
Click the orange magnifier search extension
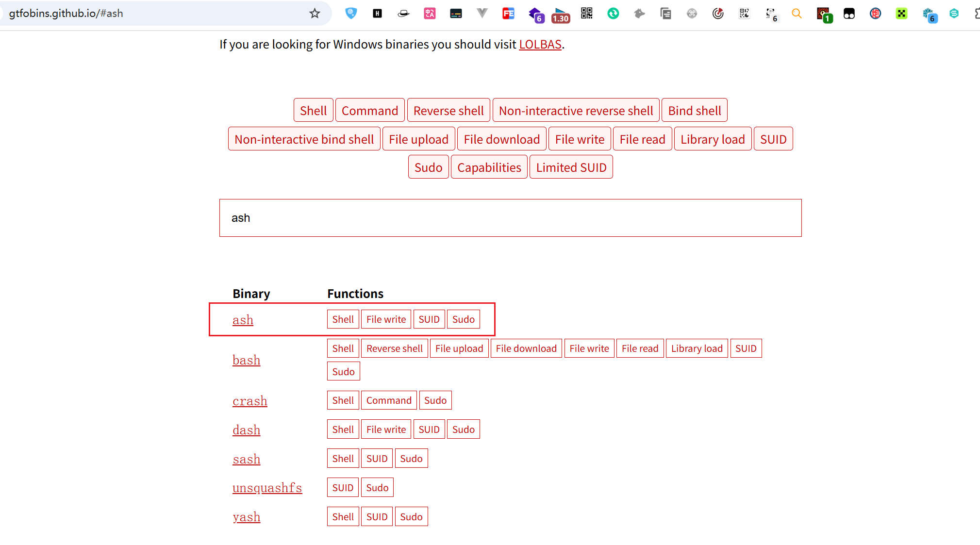coord(797,14)
